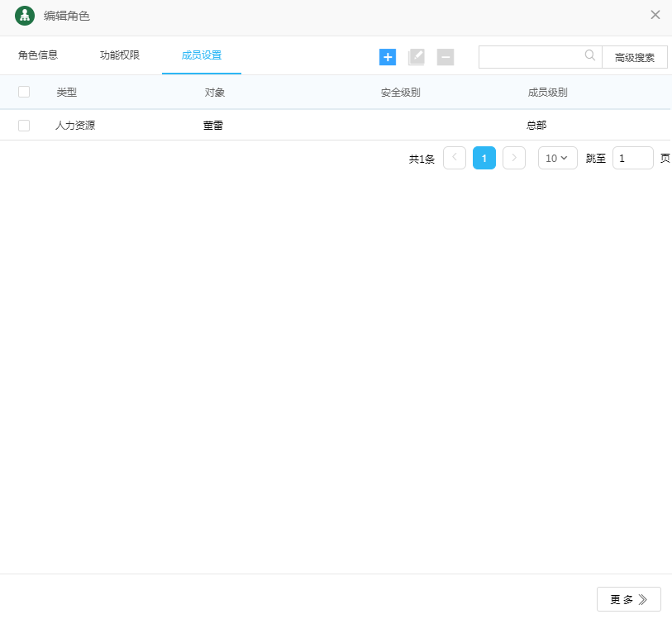Expand the 更多 options button
The image size is (672, 619).
tap(628, 599)
